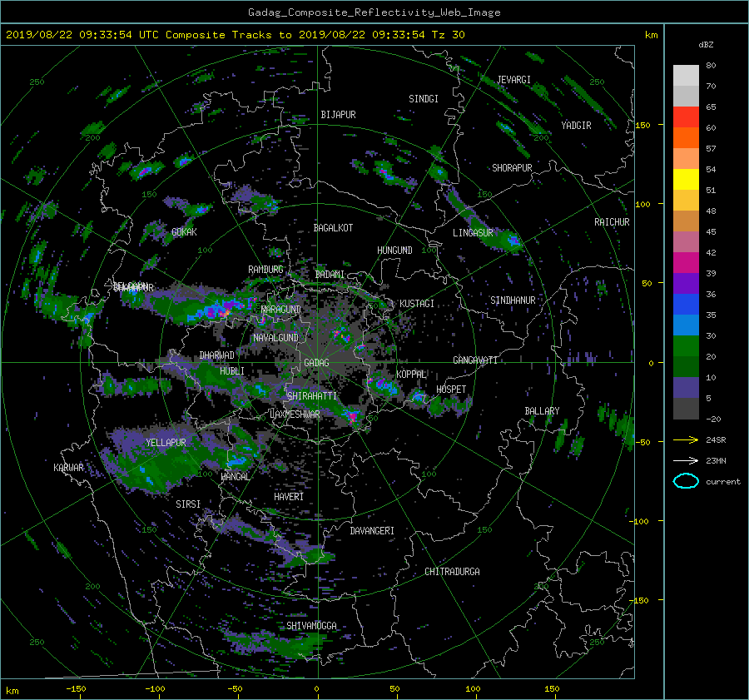
Task: Click the yellow 24SR arrow legend icon
Action: (x=686, y=439)
